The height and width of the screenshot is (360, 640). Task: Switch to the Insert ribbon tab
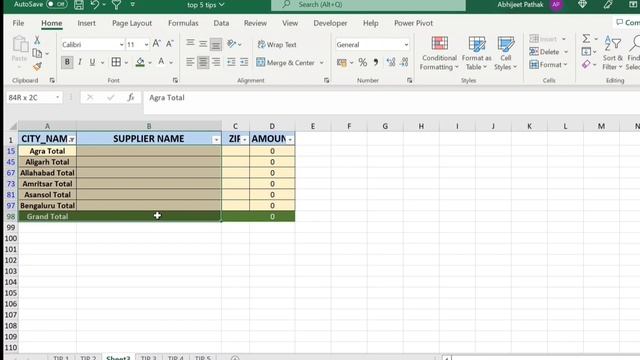87,23
